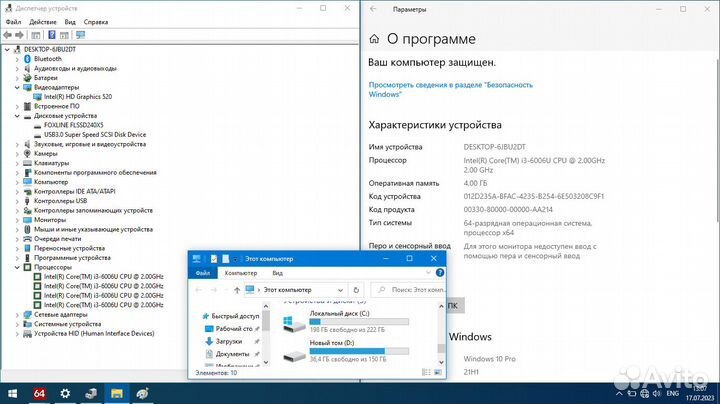Switch to Вид tab in Explorer window

click(x=277, y=273)
